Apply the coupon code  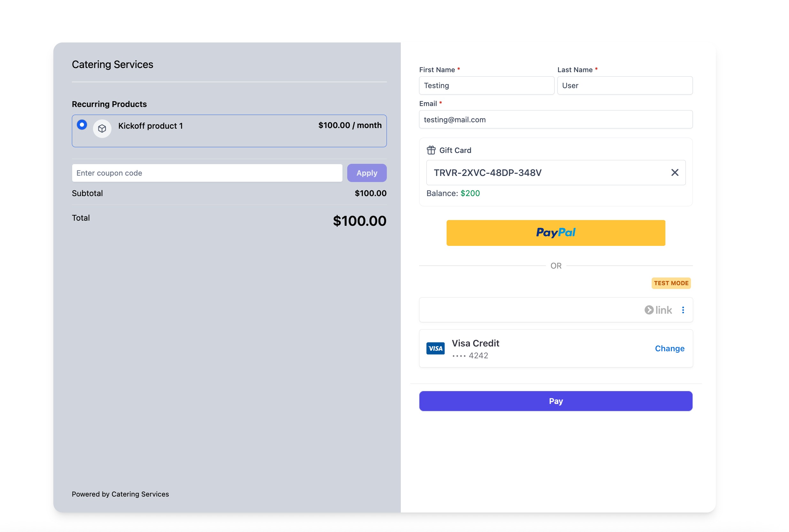[366, 173]
